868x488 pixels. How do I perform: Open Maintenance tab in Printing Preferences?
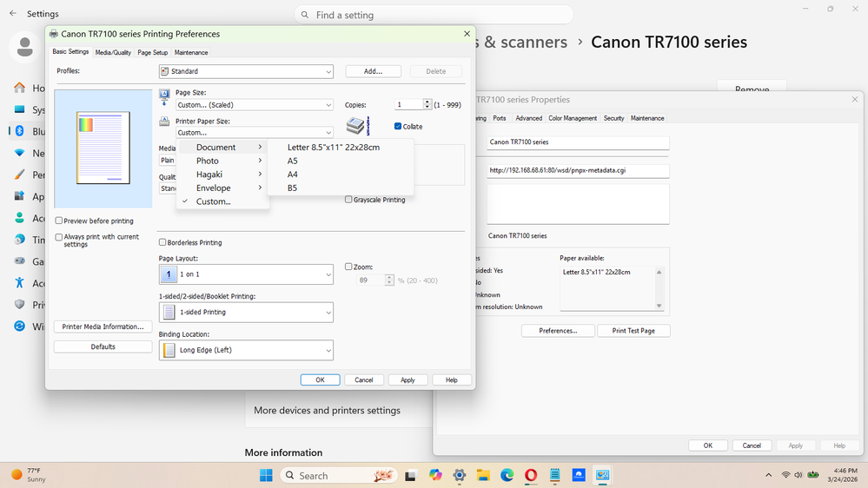[x=191, y=53]
